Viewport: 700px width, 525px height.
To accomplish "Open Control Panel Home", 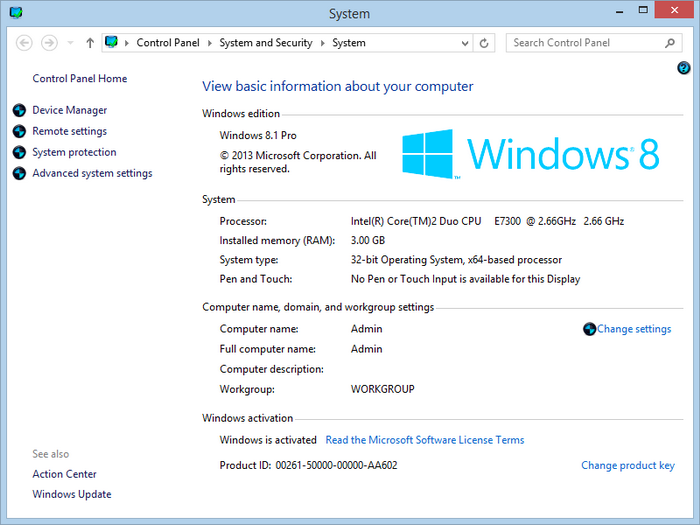I will (79, 79).
